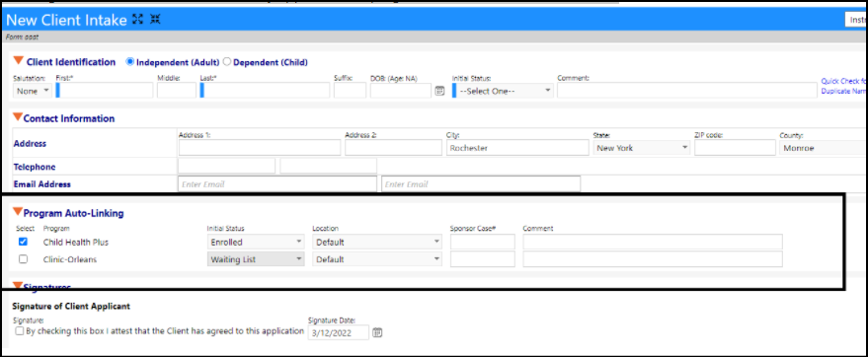Collapse the Contact Information section

[x=18, y=117]
